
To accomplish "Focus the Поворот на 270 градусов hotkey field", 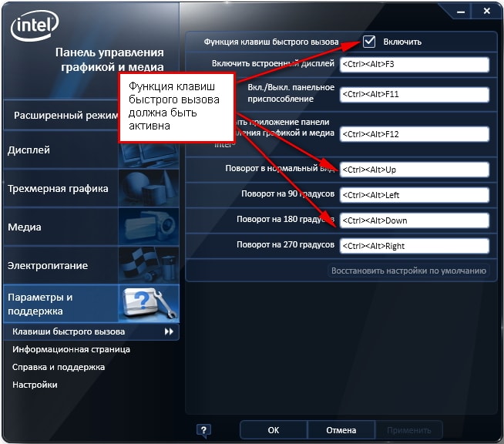I will pos(414,246).
